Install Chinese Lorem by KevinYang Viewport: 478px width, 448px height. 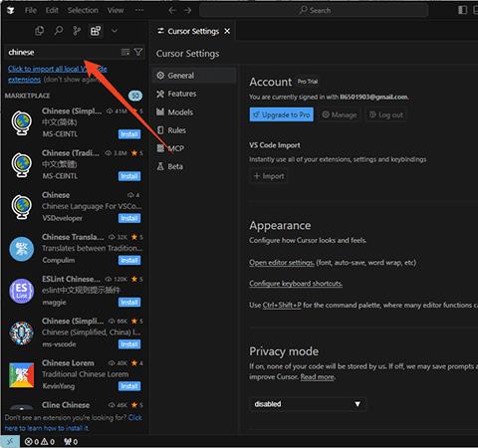[129, 386]
